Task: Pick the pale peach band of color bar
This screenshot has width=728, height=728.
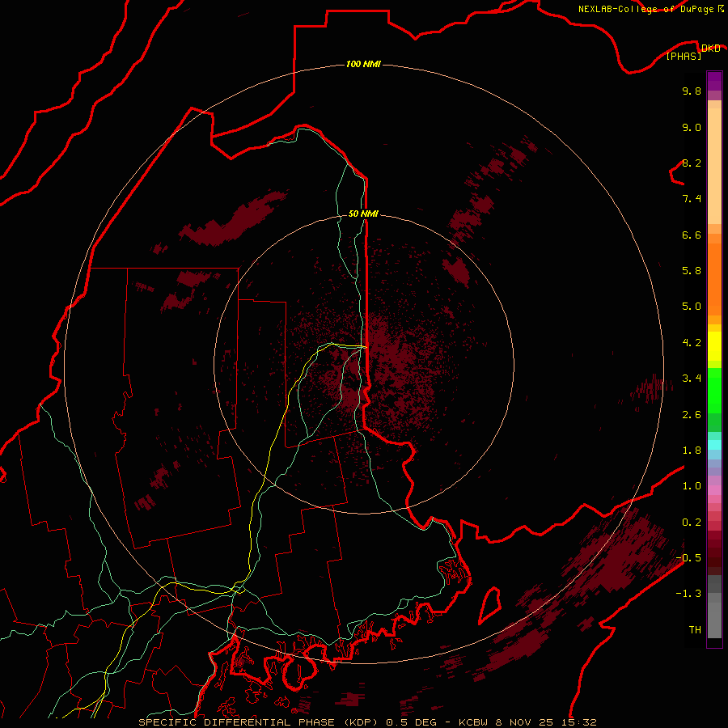Action: (714, 166)
